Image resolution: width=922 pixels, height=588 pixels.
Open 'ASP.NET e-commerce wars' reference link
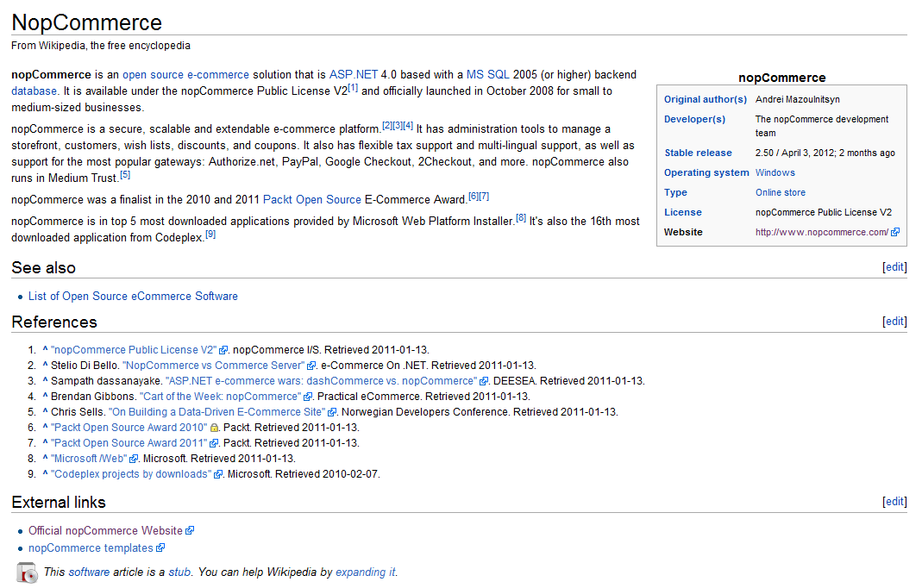(x=321, y=381)
